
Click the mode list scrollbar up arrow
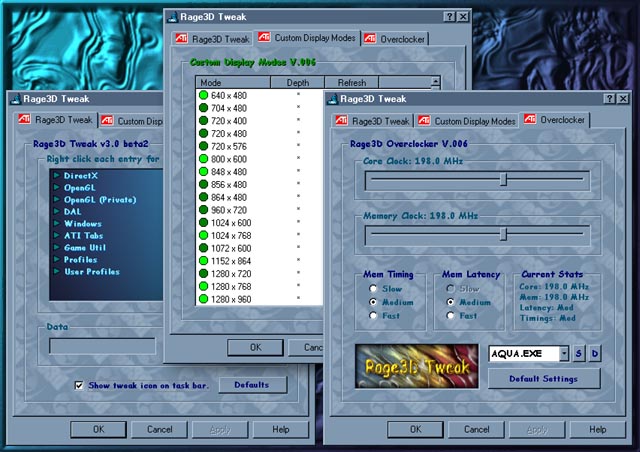point(436,82)
